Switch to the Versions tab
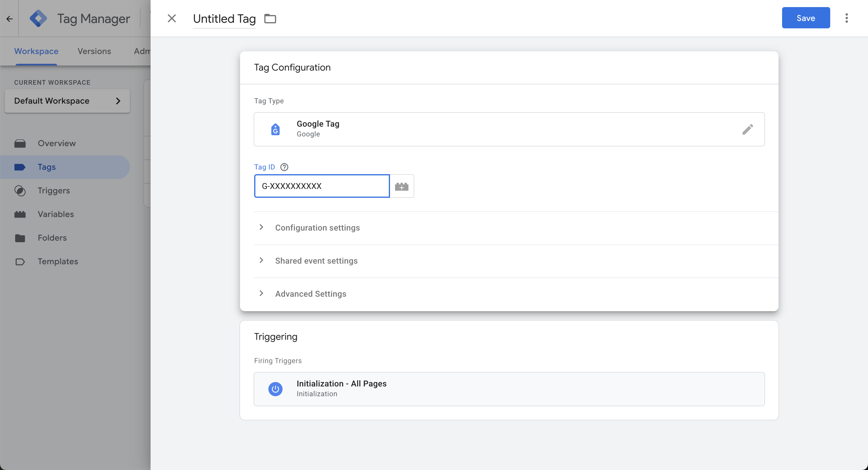 (94, 51)
